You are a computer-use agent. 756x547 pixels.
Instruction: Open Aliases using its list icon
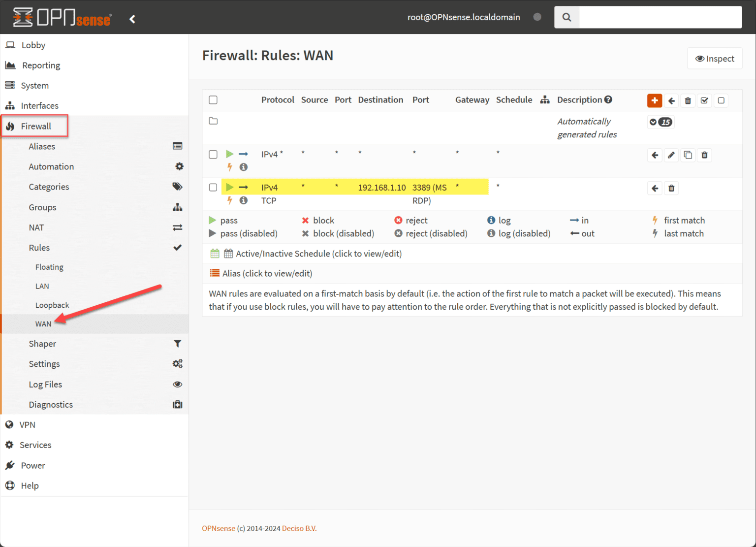coord(178,146)
